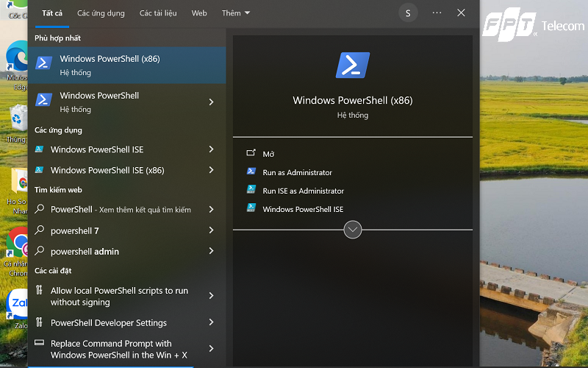Choose Windows PowerShell ISE in the preview pane
The height and width of the screenshot is (368, 588).
pos(303,209)
